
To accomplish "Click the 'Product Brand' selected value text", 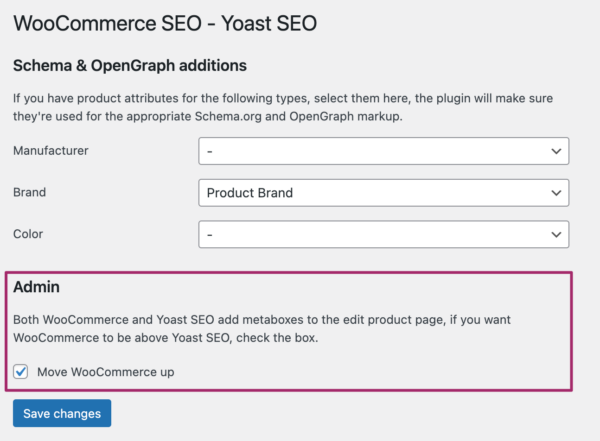I will (x=249, y=192).
